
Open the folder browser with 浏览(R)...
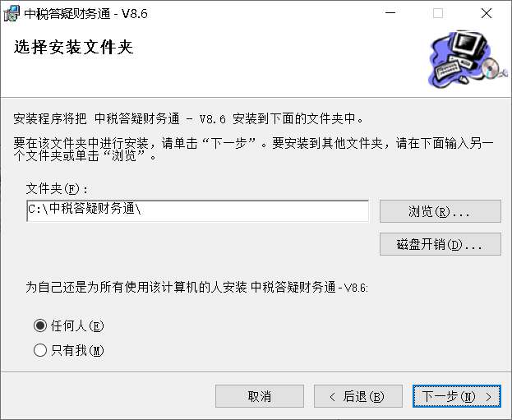pyautogui.click(x=441, y=211)
